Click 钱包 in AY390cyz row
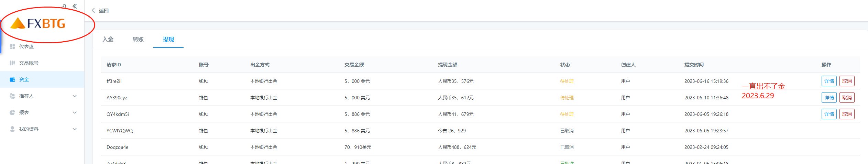This screenshot has height=164, width=868. point(204,98)
